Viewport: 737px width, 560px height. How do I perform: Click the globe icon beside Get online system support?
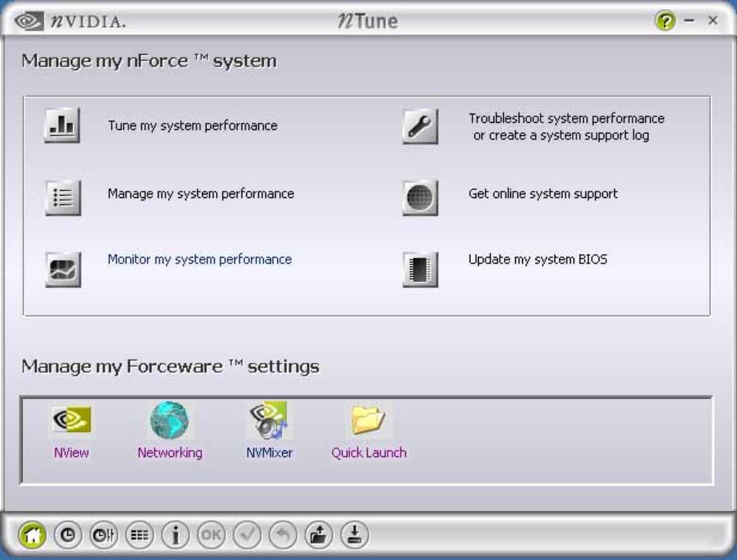coord(420,198)
